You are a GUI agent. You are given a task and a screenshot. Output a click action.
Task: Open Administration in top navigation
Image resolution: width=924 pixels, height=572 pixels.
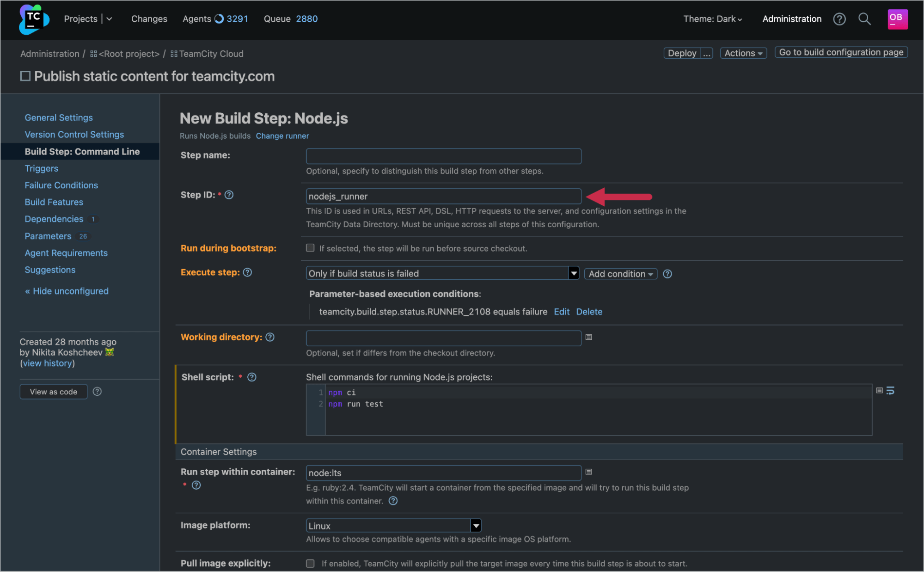pos(792,19)
